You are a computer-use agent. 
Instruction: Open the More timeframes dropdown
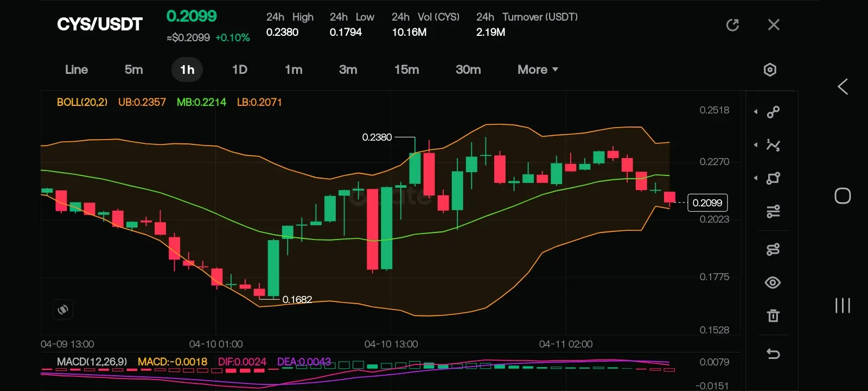[538, 70]
